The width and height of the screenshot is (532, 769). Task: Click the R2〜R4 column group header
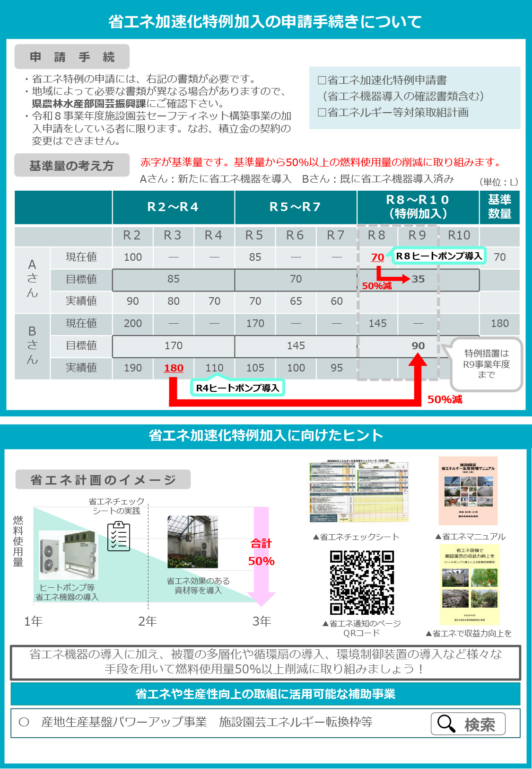173,207
